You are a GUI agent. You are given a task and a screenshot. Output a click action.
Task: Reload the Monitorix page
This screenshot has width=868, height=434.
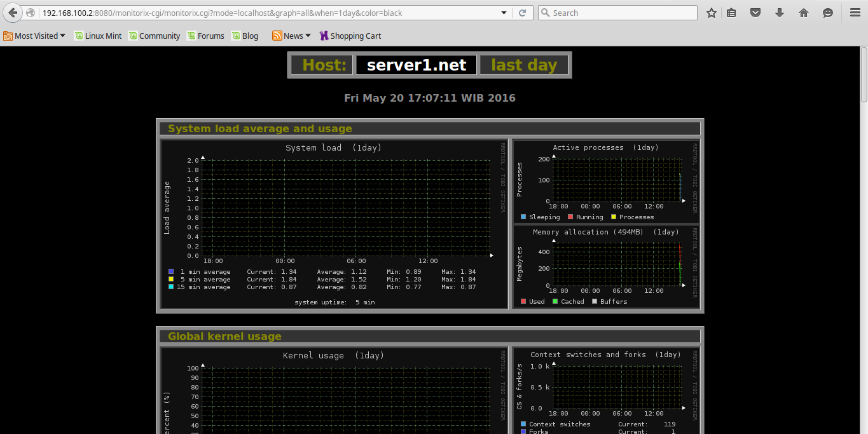523,13
